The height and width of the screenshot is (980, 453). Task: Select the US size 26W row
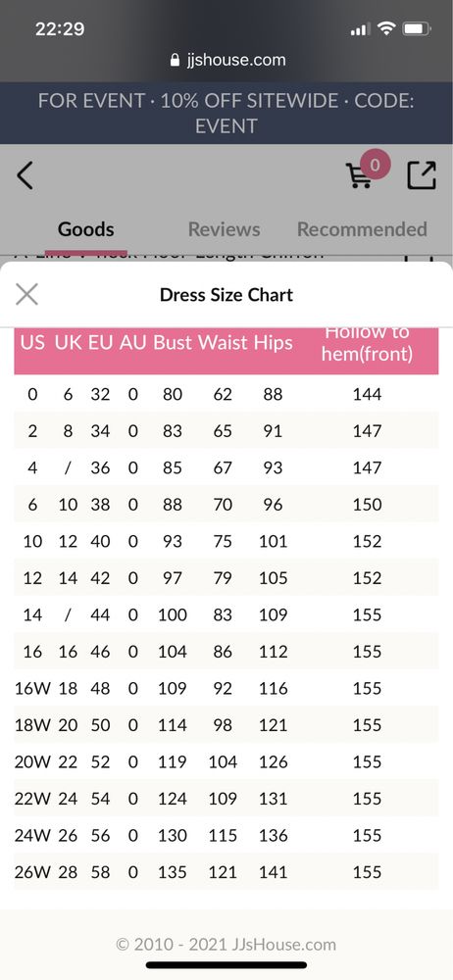coord(226,872)
